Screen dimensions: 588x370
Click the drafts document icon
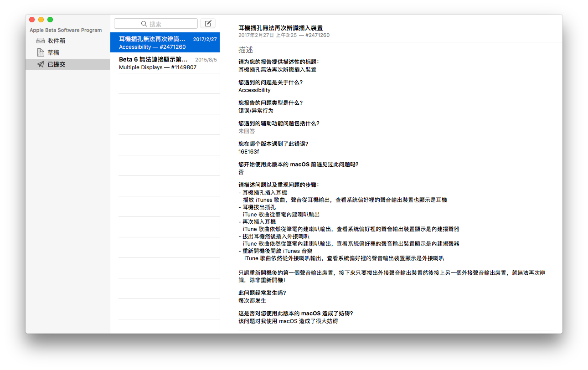(x=41, y=52)
